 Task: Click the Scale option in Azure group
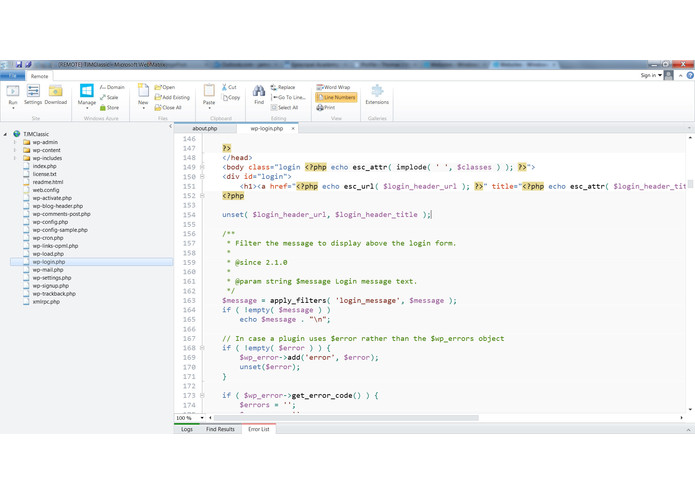(109, 97)
